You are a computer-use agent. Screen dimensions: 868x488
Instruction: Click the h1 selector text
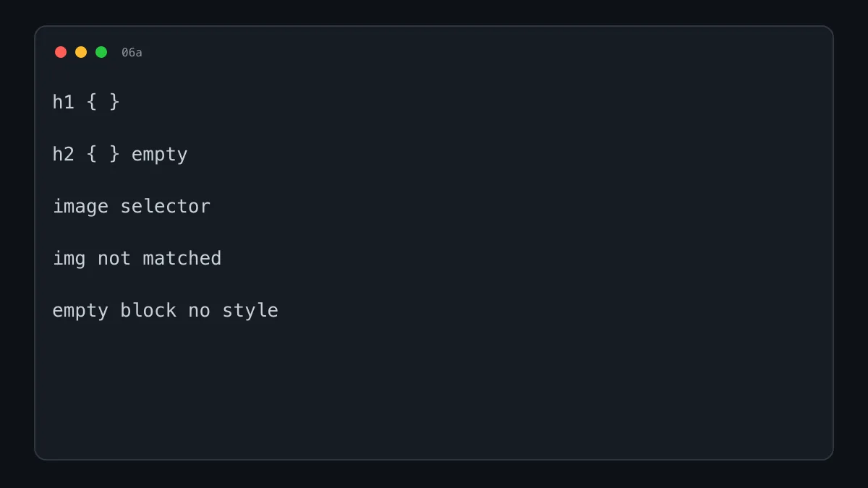64,102
